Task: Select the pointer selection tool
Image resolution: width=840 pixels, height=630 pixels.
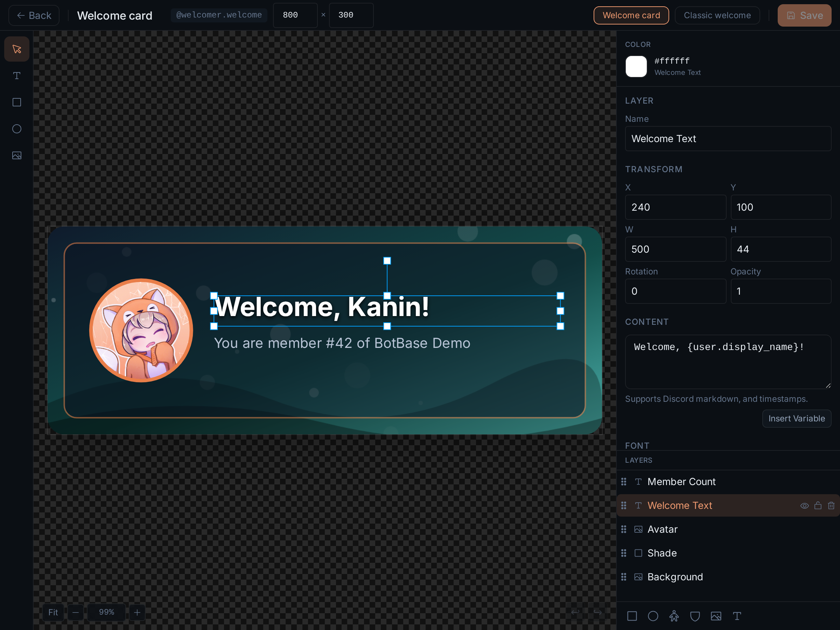Action: tap(17, 49)
